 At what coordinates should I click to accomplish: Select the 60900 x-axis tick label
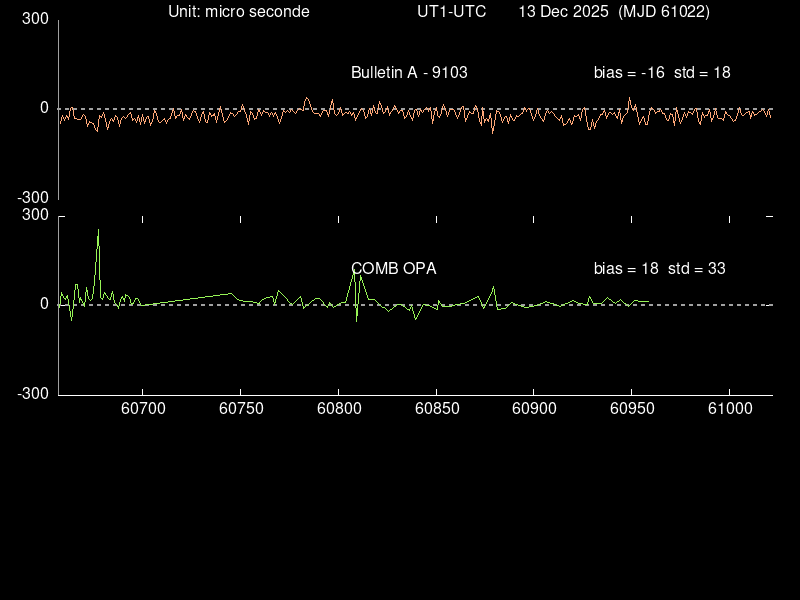coord(532,410)
